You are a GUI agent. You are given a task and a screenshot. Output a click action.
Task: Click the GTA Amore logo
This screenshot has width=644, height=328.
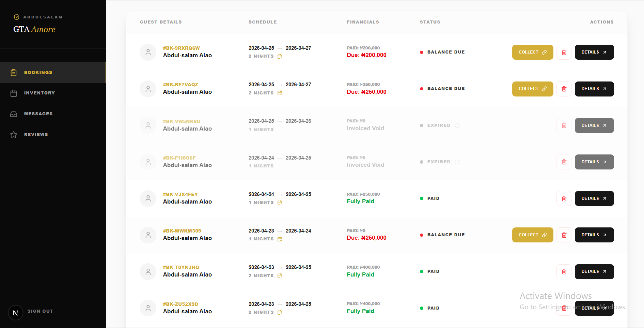tap(34, 29)
